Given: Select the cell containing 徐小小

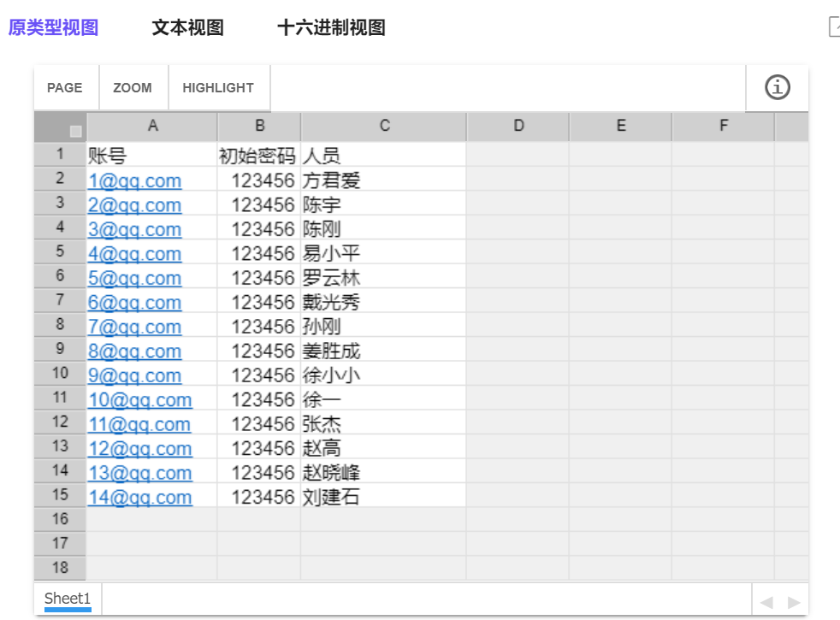Looking at the screenshot, I should point(383,375).
